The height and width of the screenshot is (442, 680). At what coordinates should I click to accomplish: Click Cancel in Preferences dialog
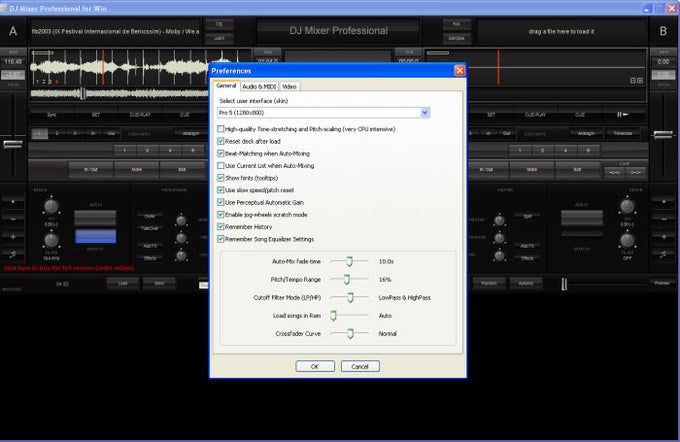point(360,366)
